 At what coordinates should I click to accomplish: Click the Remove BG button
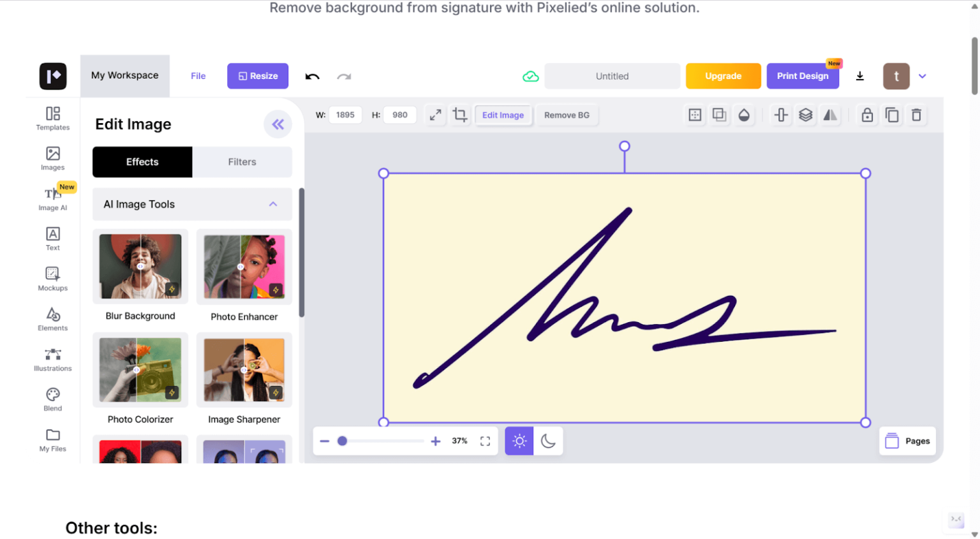pos(567,115)
